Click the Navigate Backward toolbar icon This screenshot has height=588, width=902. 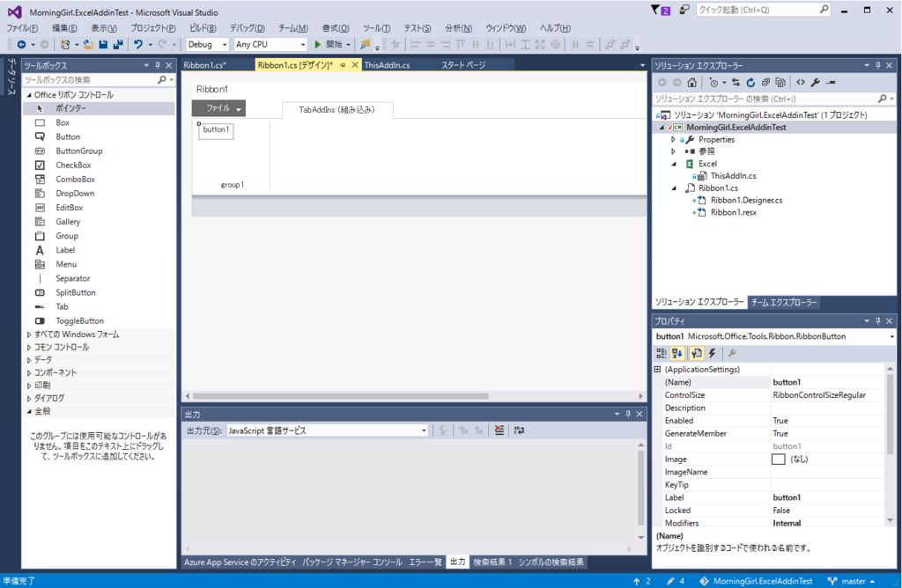click(x=21, y=44)
